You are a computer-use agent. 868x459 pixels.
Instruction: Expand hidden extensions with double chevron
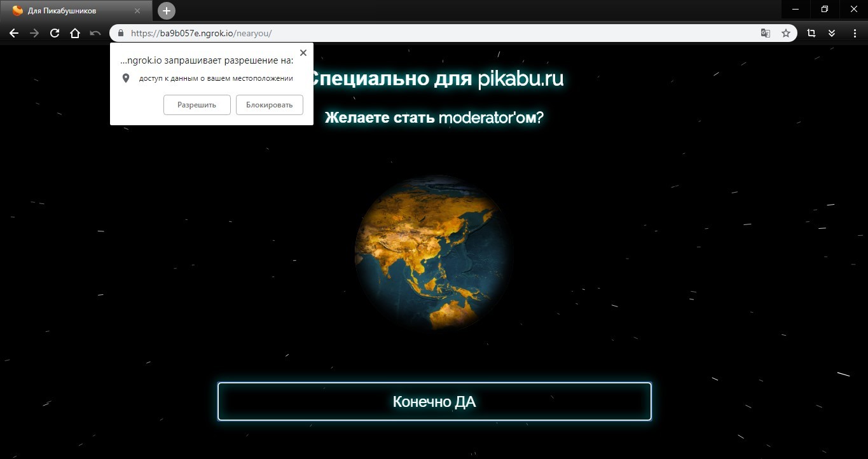tap(832, 33)
